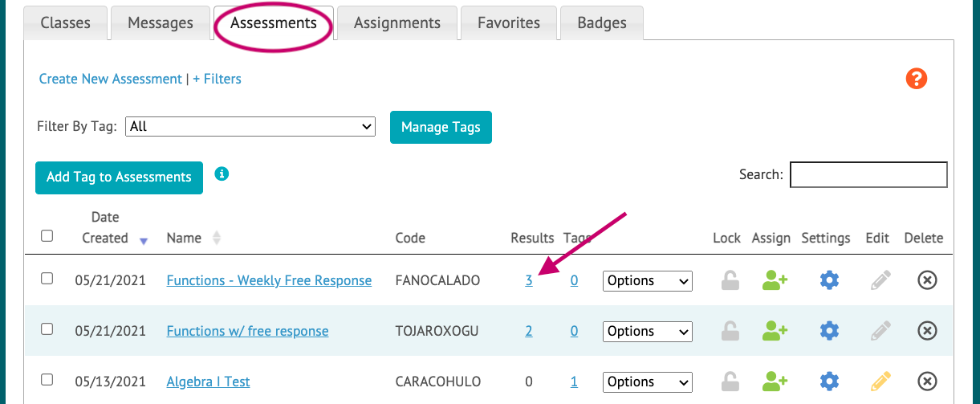This screenshot has height=404, width=980.
Task: Edit the Algebra I Test with pencil icon
Action: [880, 381]
